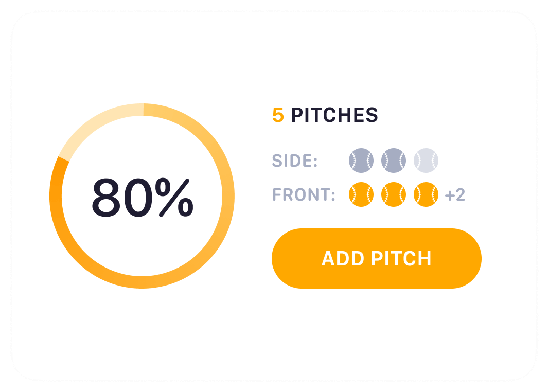
Task: Click the middle orange FRONT baseball
Action: [x=394, y=194]
